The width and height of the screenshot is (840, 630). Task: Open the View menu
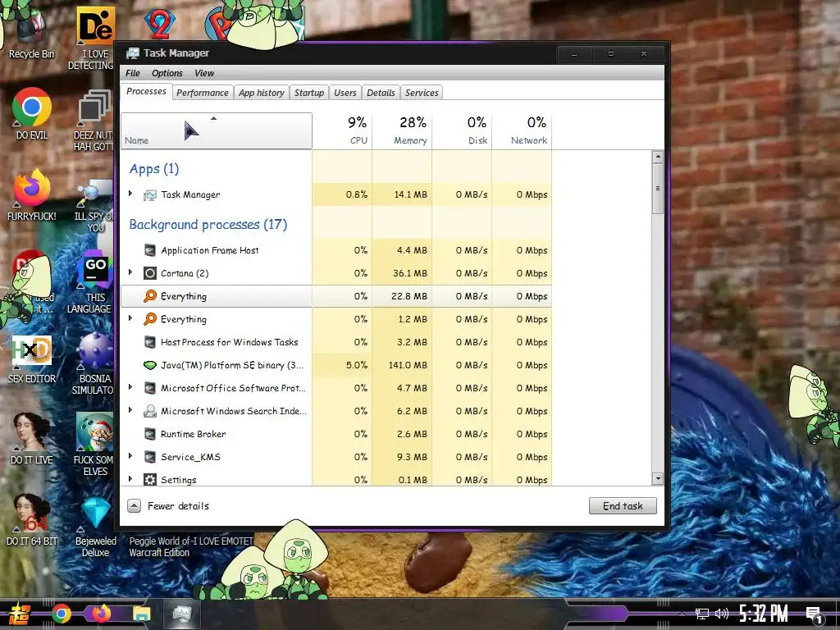pyautogui.click(x=204, y=73)
